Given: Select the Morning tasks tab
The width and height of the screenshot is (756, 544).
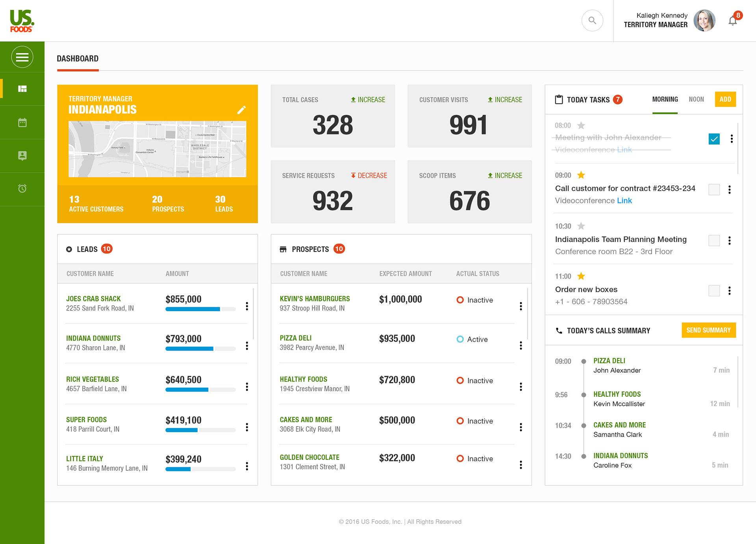Looking at the screenshot, I should (665, 99).
